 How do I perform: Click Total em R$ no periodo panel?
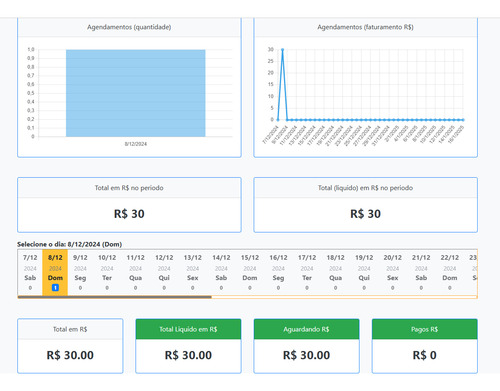pos(129,205)
